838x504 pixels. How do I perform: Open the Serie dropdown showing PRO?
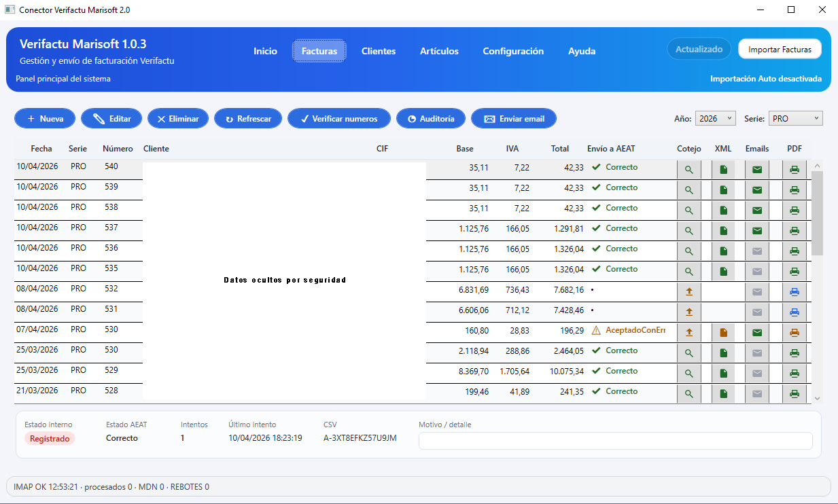point(796,118)
